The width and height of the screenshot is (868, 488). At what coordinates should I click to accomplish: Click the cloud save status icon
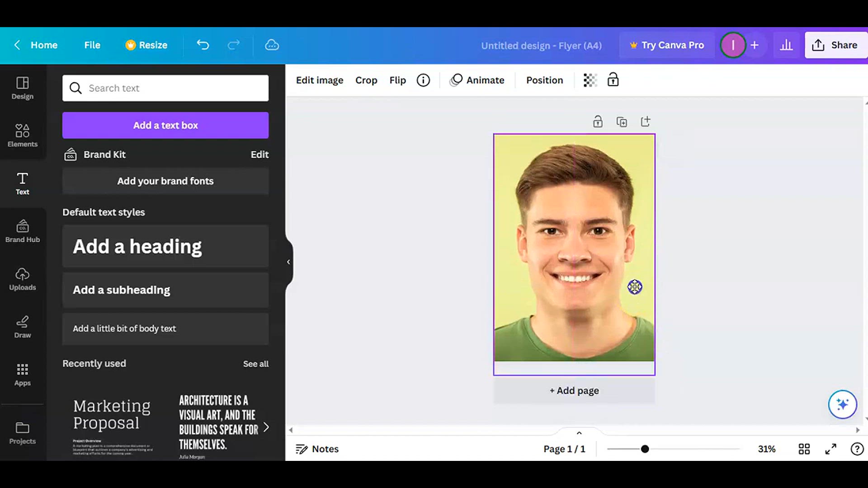272,45
